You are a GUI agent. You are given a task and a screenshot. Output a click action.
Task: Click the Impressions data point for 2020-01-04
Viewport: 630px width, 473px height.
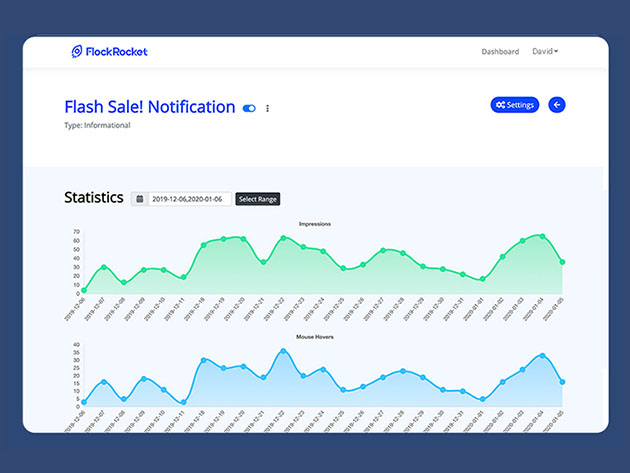pyautogui.click(x=542, y=237)
